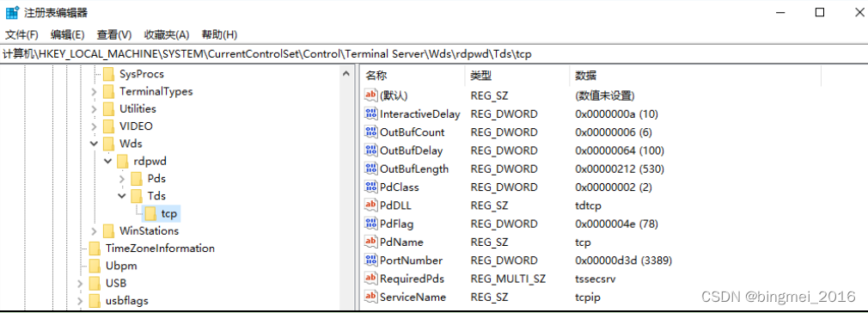The image size is (868, 313).
Task: Expand the VIDEO tree node
Action: point(95,126)
